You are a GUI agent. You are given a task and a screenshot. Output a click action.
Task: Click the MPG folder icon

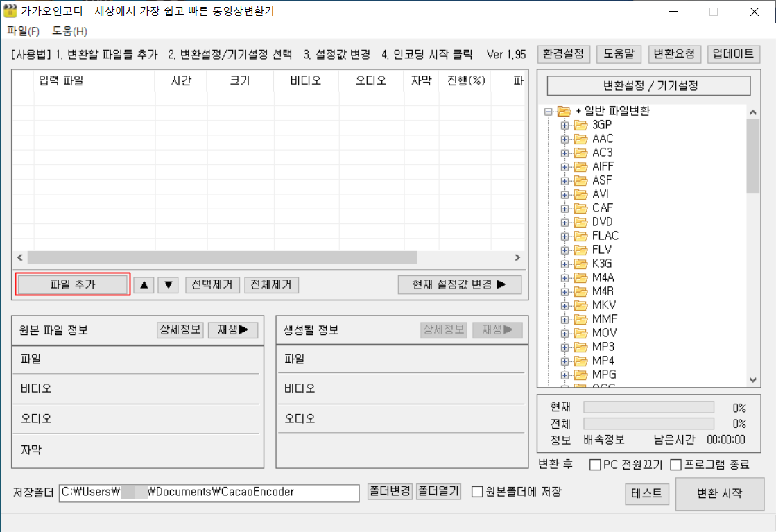(x=580, y=375)
